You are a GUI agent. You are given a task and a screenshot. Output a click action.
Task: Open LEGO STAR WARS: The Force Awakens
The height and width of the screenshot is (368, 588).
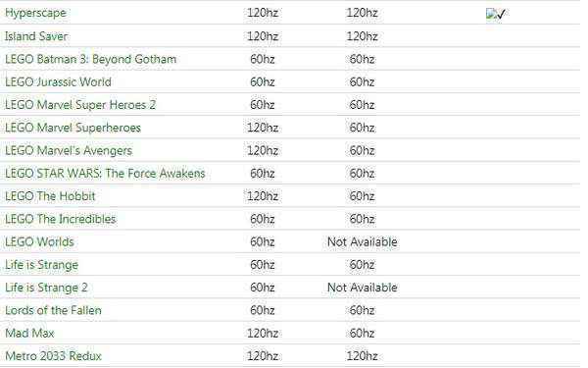[x=105, y=174]
